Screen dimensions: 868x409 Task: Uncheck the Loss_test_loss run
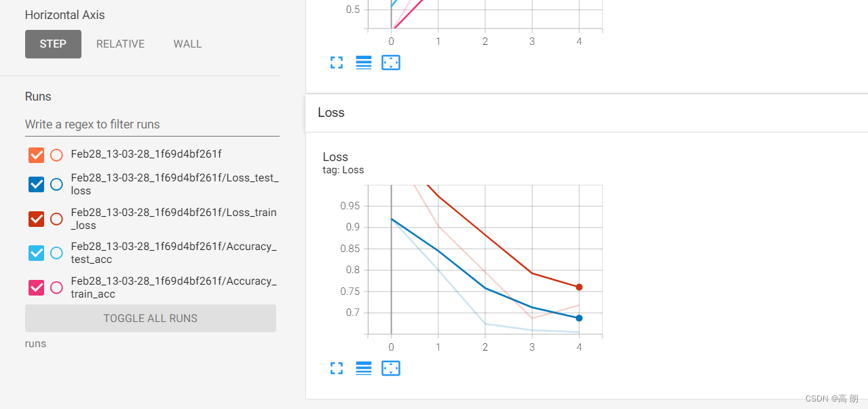tap(36, 184)
